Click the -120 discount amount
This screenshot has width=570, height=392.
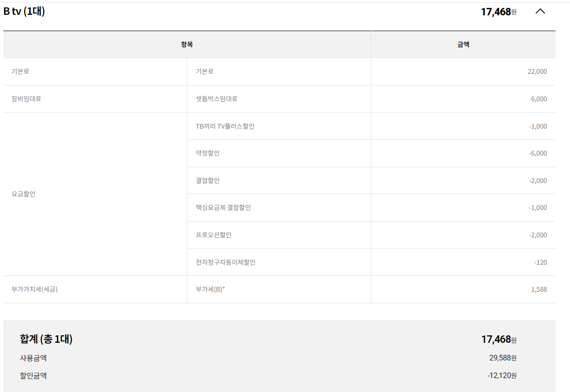coord(540,262)
